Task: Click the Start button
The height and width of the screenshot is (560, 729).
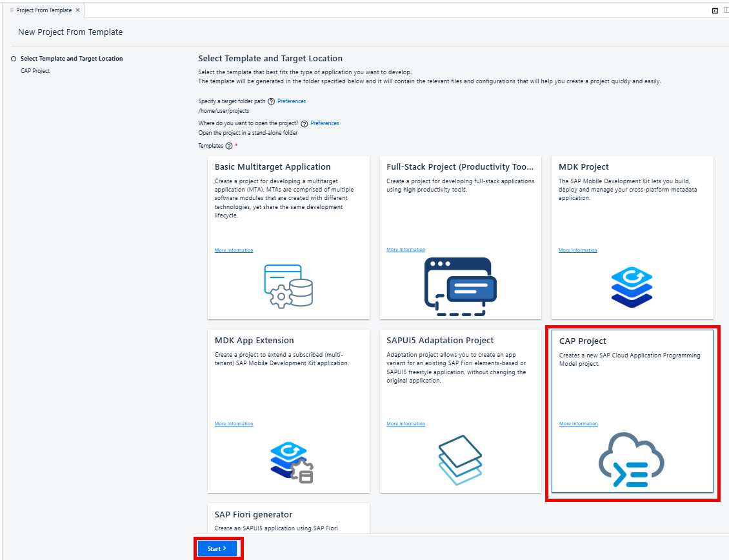Action: pos(217,549)
